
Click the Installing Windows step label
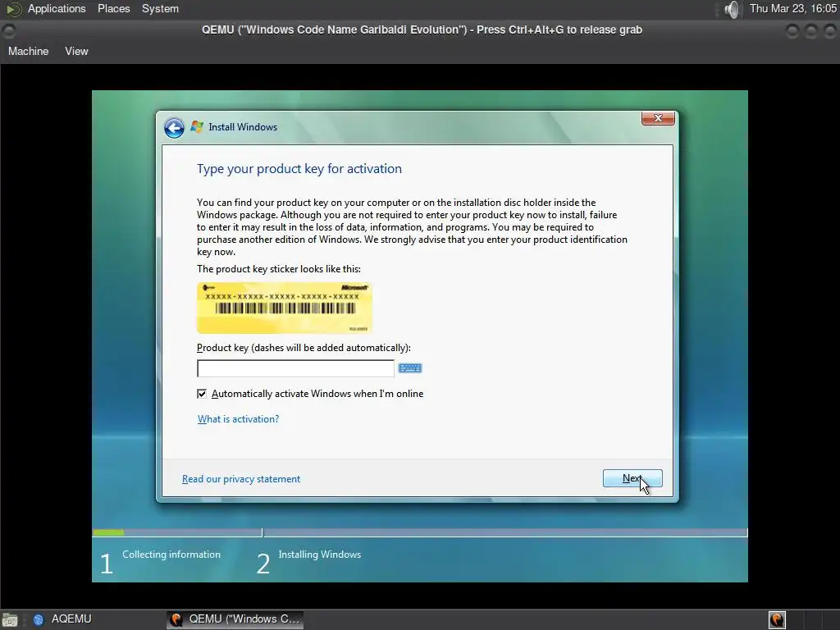320,555
